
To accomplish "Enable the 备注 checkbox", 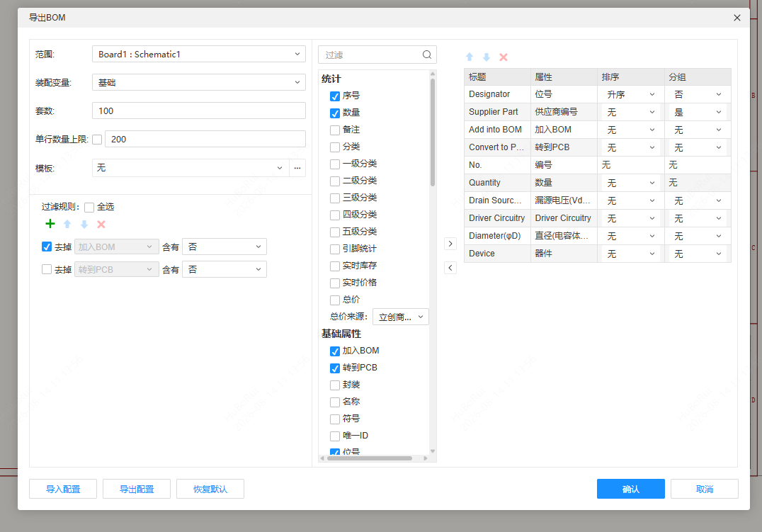I will (335, 130).
